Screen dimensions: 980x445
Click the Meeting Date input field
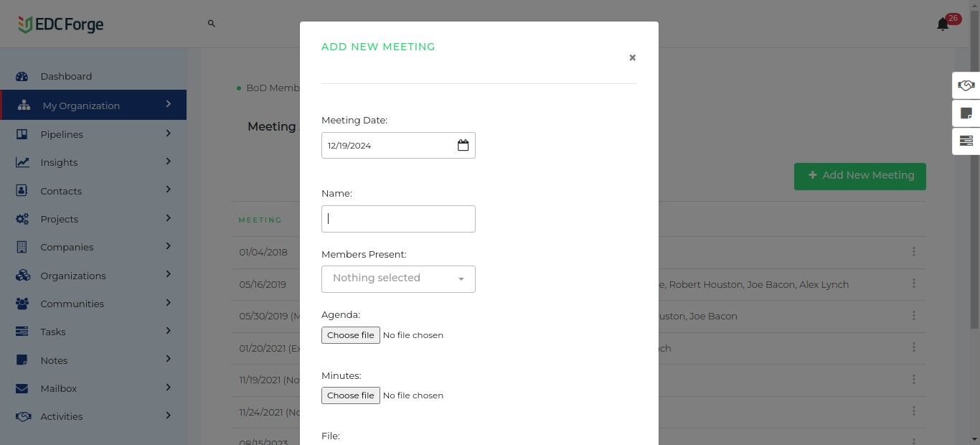click(x=387, y=146)
